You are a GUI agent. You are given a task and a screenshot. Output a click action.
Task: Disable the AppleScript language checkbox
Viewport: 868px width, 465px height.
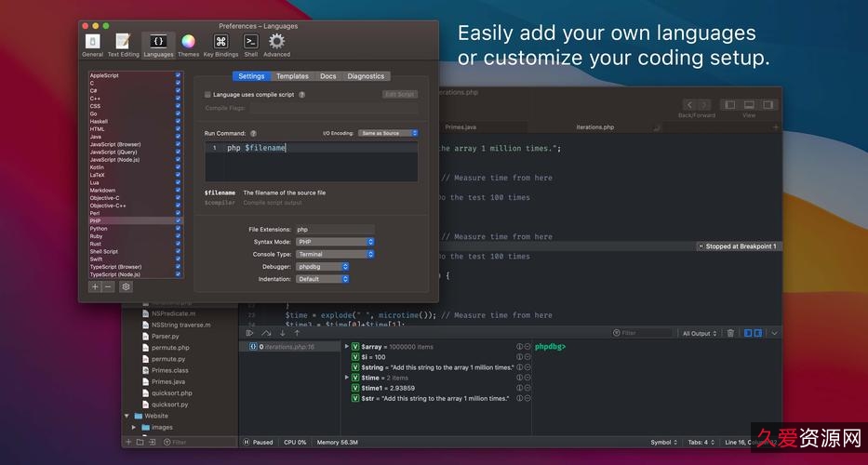[x=178, y=75]
